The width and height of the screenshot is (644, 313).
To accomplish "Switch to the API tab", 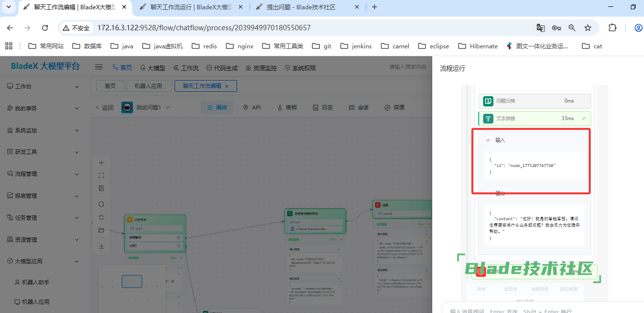I will tap(252, 107).
